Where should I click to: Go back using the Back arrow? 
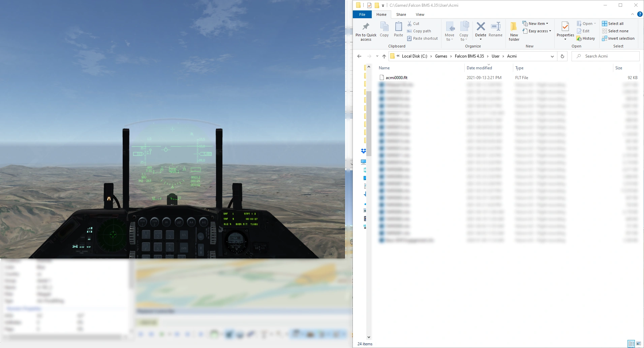359,56
